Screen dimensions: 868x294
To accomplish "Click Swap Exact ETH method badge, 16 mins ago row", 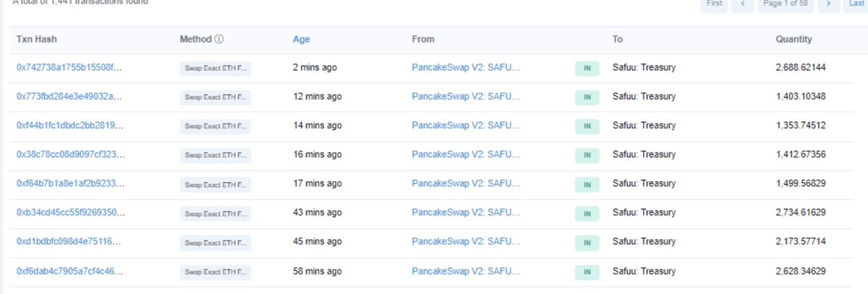I will tap(216, 155).
